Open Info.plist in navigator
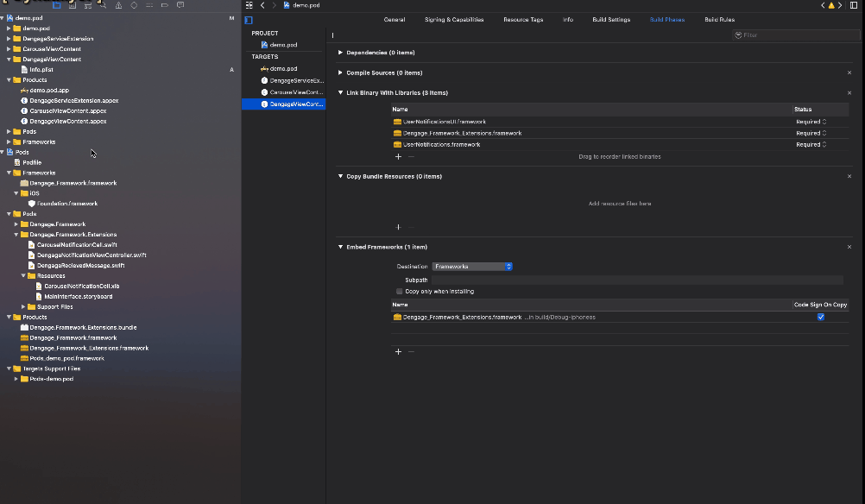 point(41,70)
